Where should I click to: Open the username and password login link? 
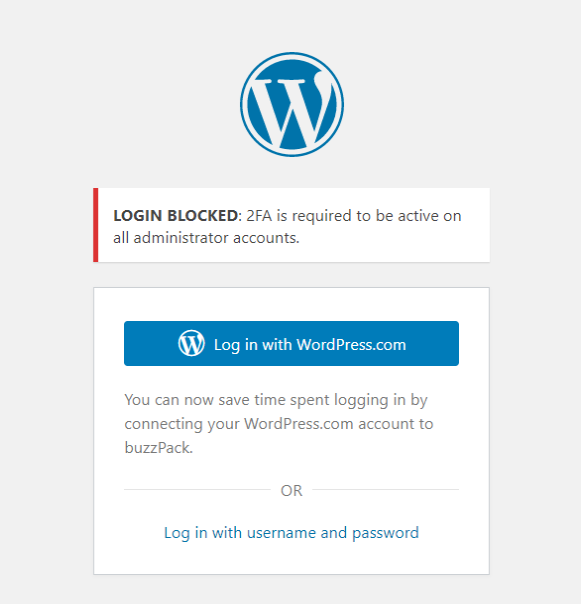pyautogui.click(x=291, y=533)
